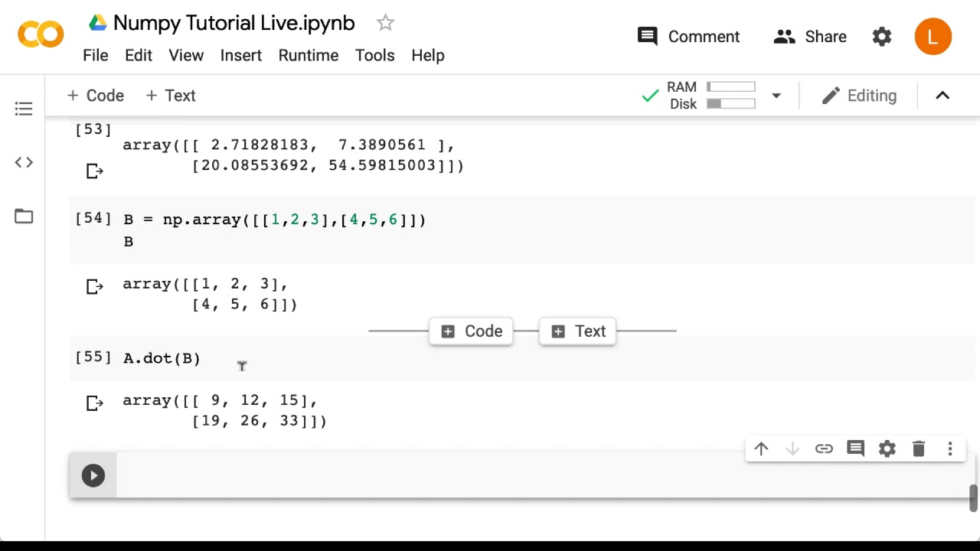Move the cell up
Screen dimensions: 980x551
[x=761, y=449]
